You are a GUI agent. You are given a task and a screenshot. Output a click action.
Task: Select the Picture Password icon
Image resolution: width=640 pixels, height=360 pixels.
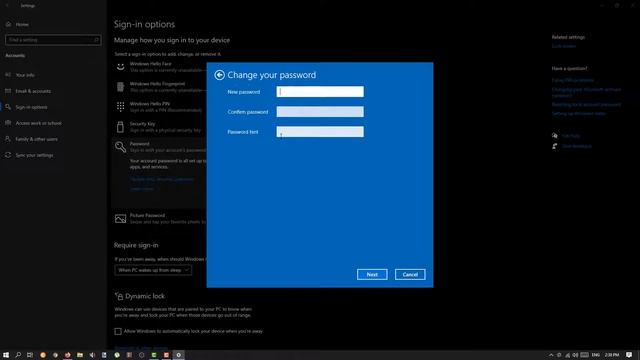(120, 219)
